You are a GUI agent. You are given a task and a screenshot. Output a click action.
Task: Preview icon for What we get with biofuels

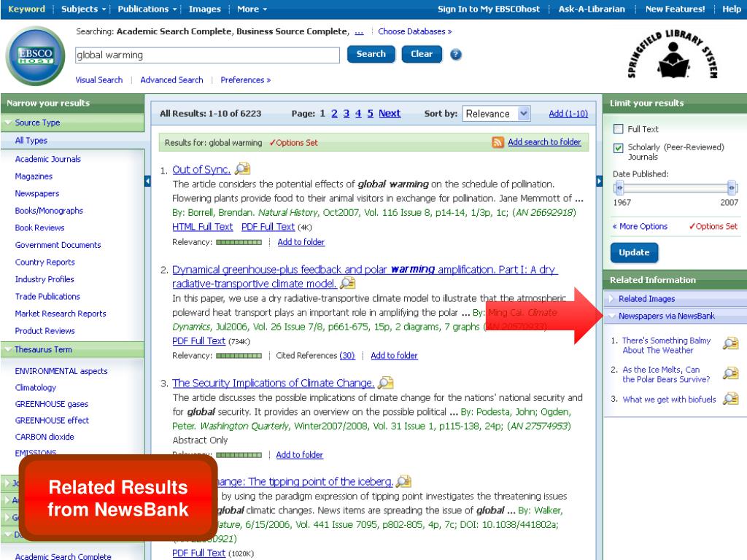tap(730, 399)
